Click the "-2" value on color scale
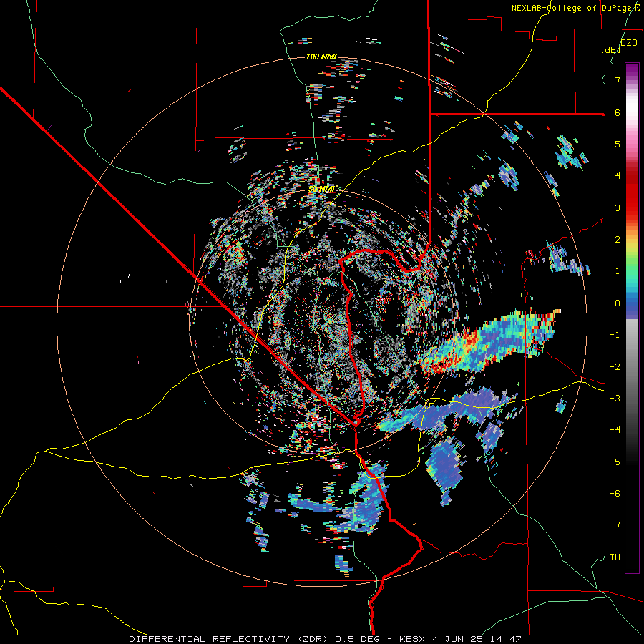The width and height of the screenshot is (644, 644). [x=615, y=367]
